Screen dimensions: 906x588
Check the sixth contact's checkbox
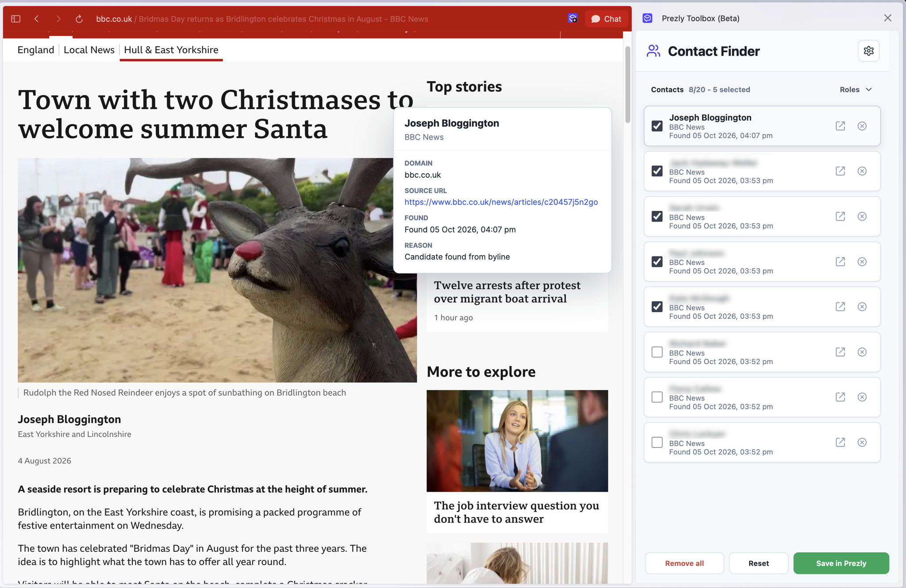coord(657,352)
